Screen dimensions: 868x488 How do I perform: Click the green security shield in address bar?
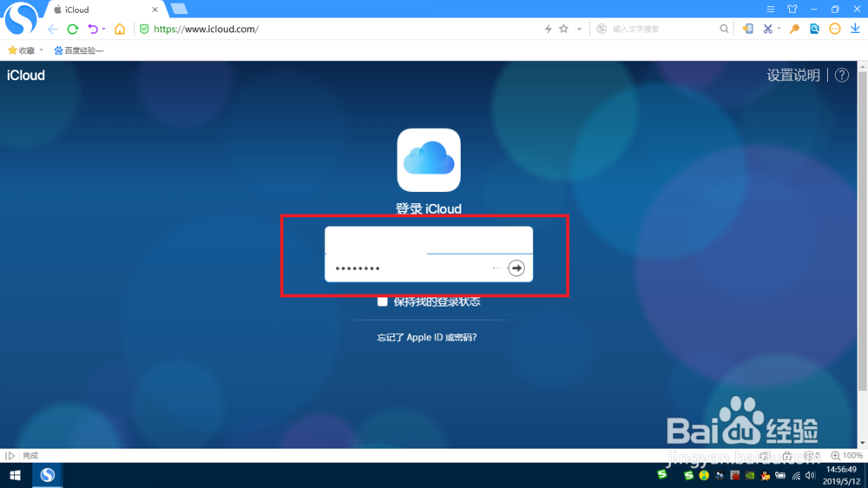(x=144, y=29)
